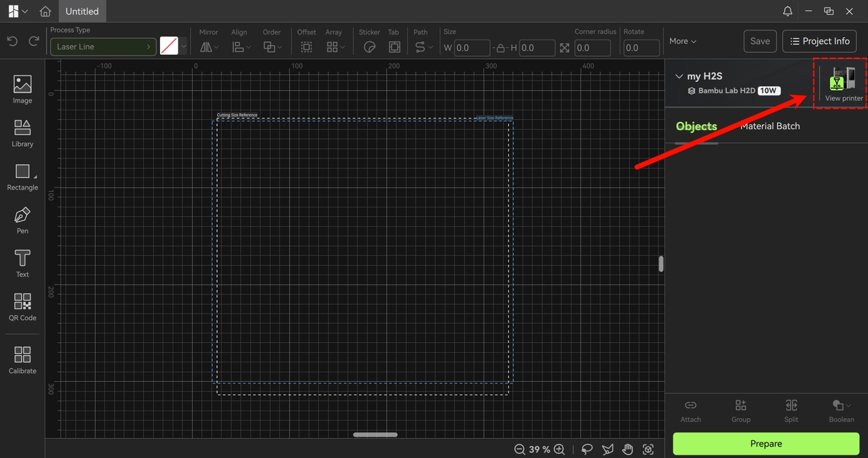Select the Rectangle tool
Screen dimensions: 868x458
[x=22, y=177]
